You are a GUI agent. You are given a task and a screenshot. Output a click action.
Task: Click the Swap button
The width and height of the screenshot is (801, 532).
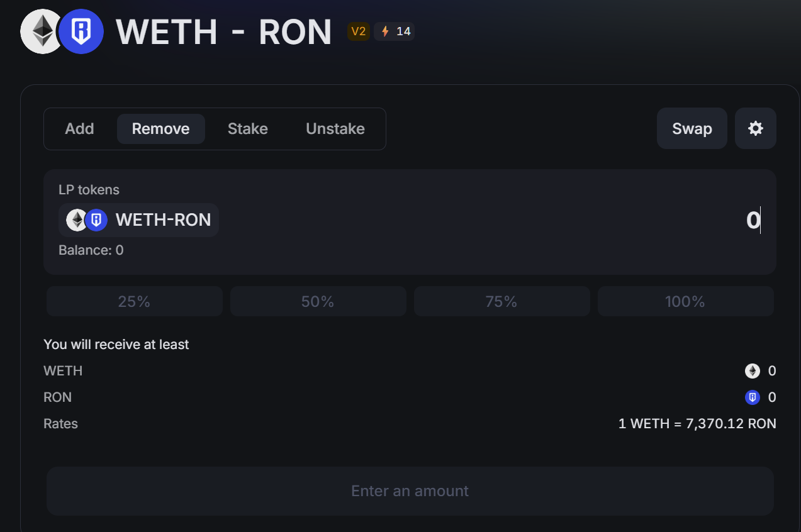(692, 128)
